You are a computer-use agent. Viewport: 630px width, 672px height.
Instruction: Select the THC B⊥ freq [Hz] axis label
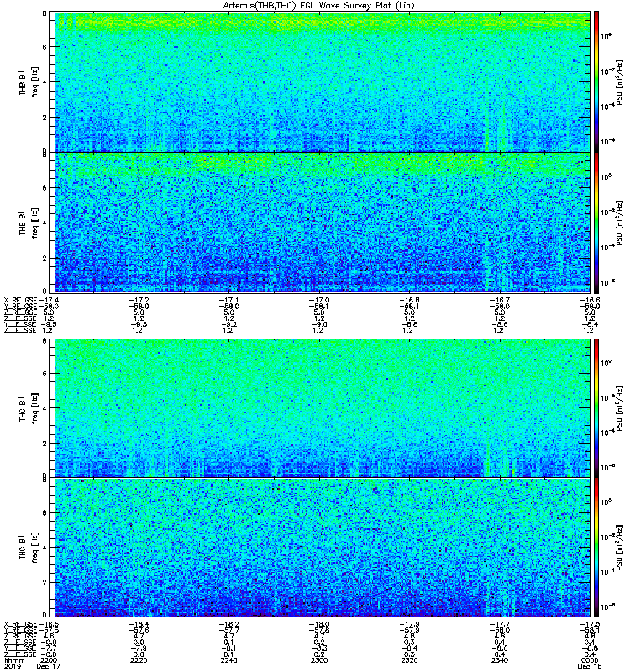pyautogui.click(x=29, y=408)
